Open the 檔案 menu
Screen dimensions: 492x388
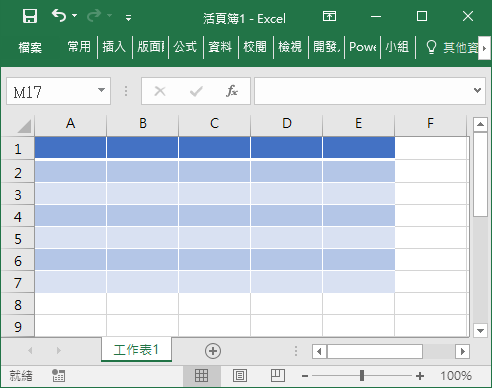[x=30, y=47]
